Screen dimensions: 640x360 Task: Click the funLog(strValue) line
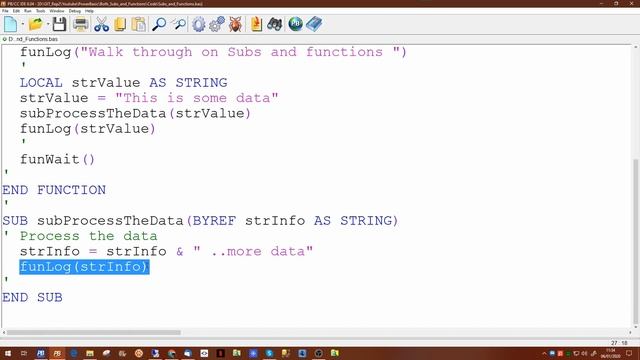click(88, 129)
